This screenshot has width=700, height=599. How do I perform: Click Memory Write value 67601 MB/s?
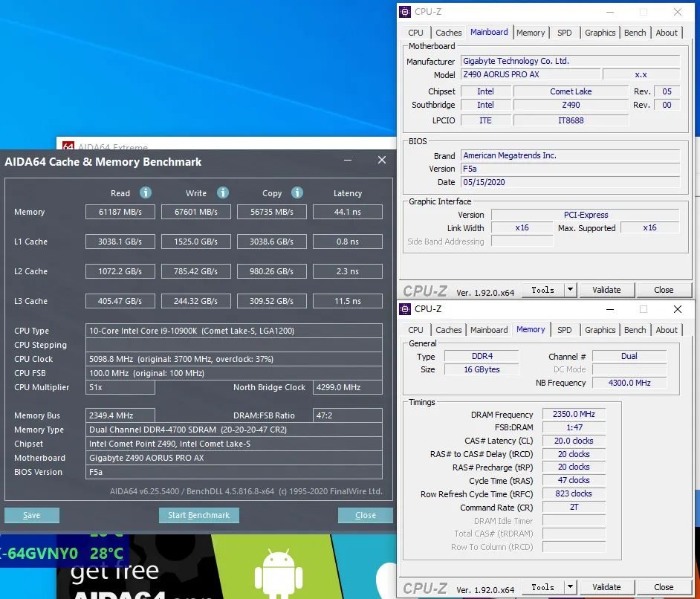[196, 212]
